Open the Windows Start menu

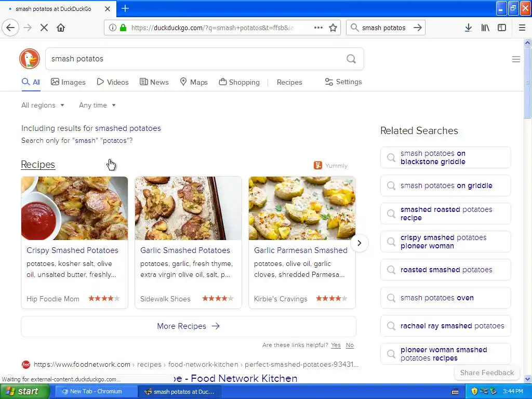[x=25, y=391]
